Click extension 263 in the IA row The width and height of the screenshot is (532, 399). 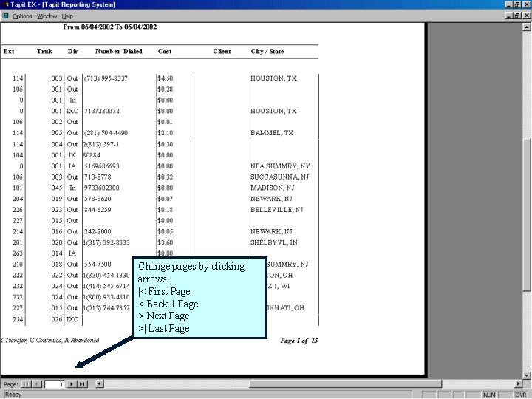(x=18, y=253)
